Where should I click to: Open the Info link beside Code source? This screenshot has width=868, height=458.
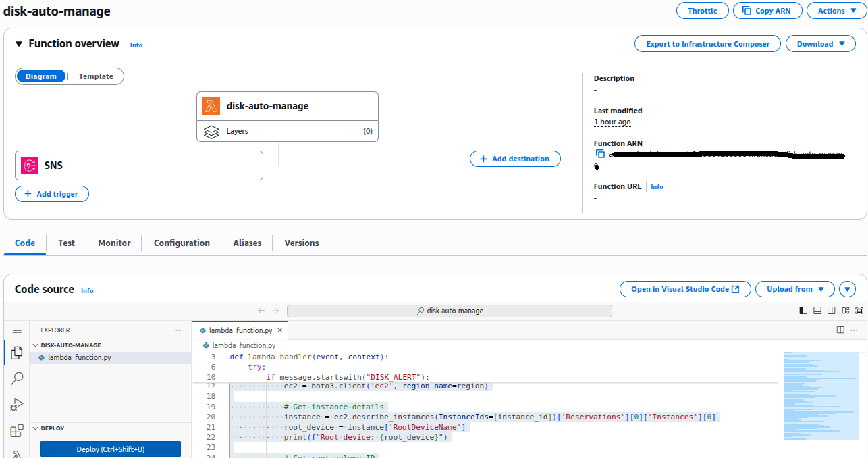(x=87, y=291)
